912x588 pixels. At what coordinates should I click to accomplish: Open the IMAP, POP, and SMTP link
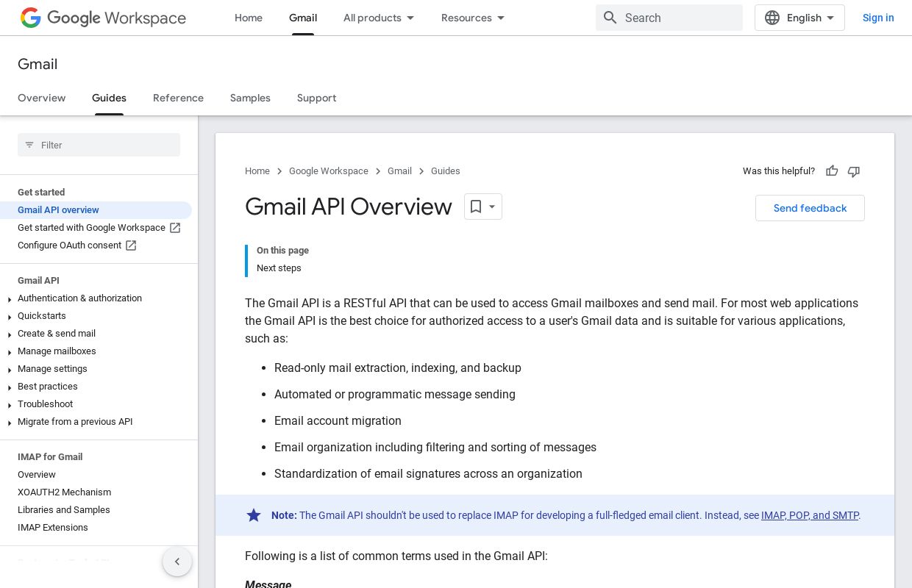810,515
